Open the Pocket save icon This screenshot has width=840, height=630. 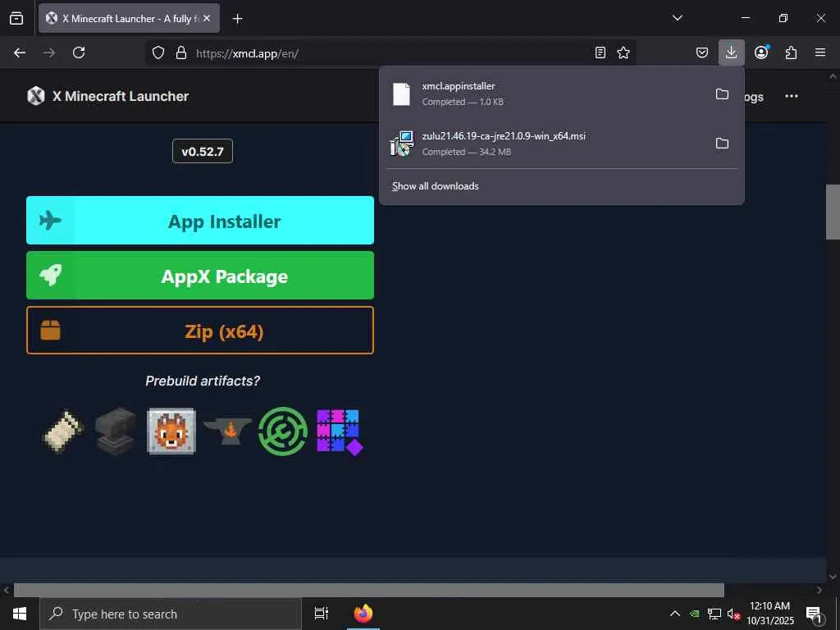tap(702, 52)
